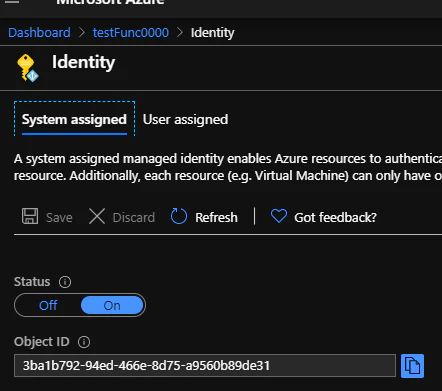Go to Dashboard breadcrumb link
Image resolution: width=442 pixels, height=391 pixels.
(39, 33)
